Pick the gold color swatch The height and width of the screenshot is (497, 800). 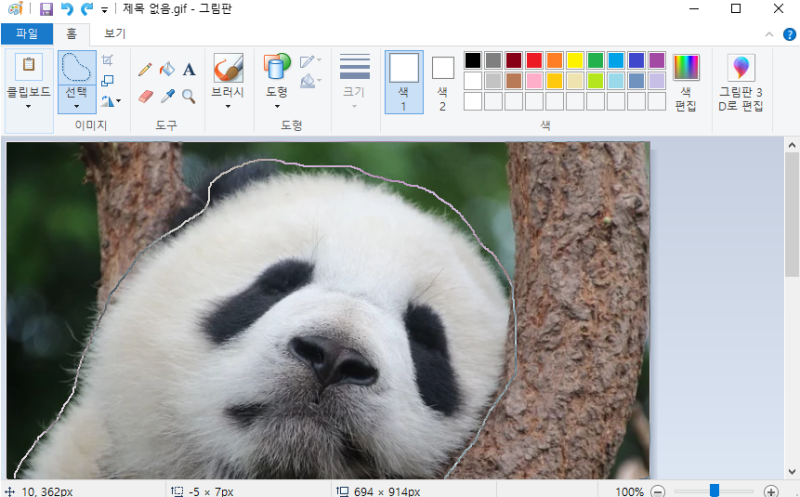coord(555,81)
